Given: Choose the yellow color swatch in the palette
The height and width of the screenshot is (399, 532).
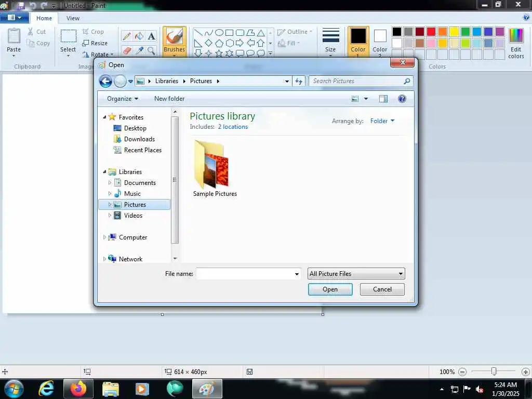Looking at the screenshot, I should (454, 32).
